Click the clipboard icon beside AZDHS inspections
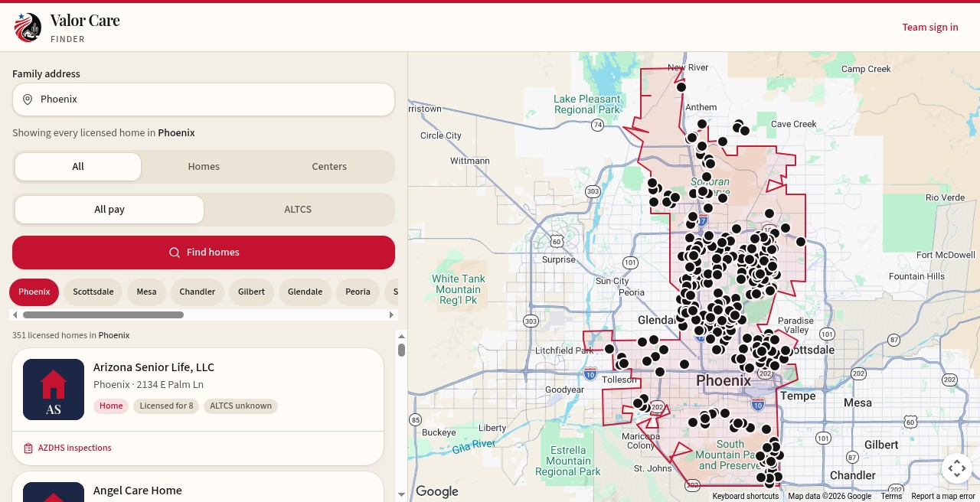The image size is (980, 502). click(28, 448)
